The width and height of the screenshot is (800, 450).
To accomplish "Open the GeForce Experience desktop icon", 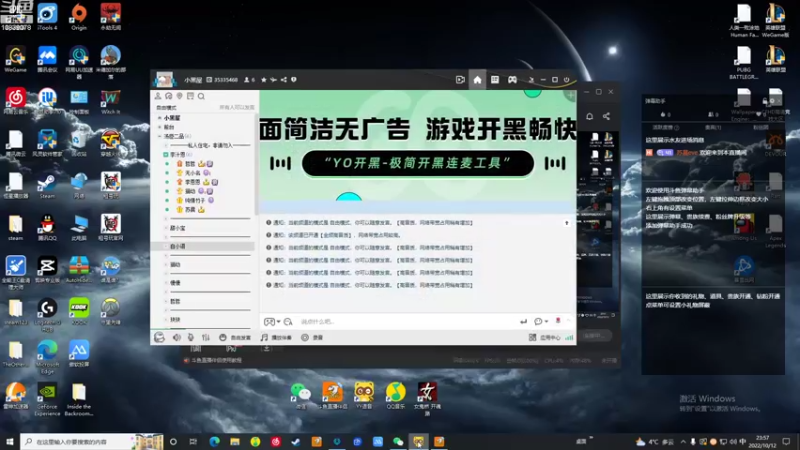I will pos(47,399).
